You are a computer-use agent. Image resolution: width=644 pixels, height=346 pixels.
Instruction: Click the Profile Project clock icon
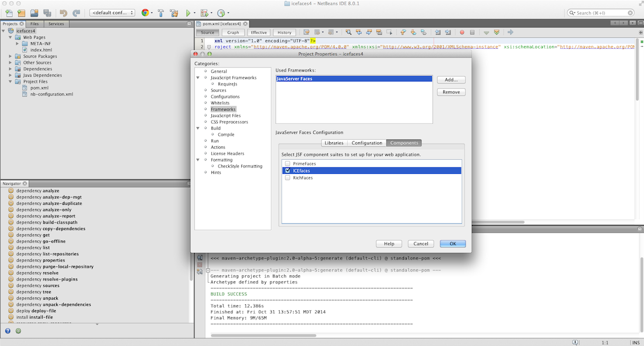[x=221, y=12]
